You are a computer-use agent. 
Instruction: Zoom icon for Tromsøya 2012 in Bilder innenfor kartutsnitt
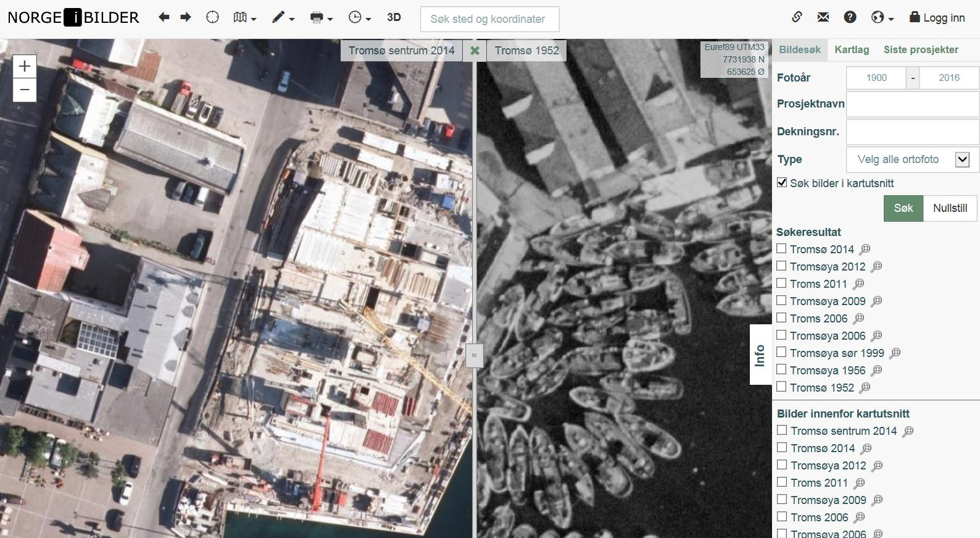click(x=877, y=466)
